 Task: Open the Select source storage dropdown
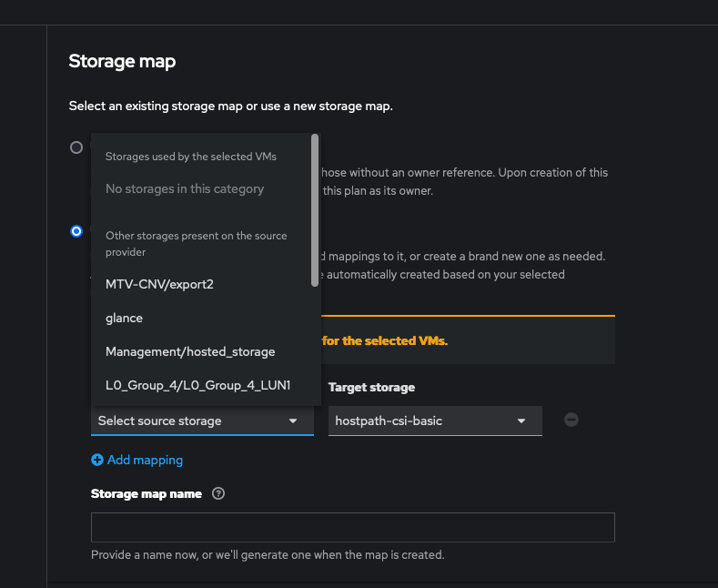coord(201,421)
